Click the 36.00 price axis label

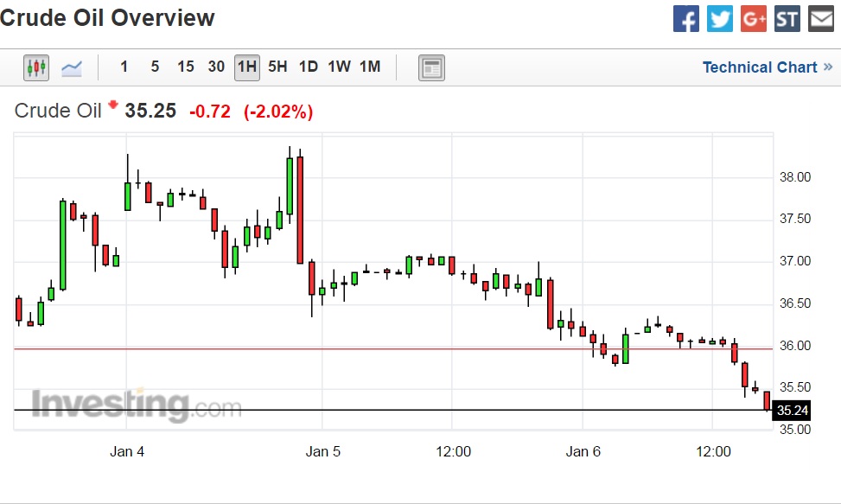point(795,346)
